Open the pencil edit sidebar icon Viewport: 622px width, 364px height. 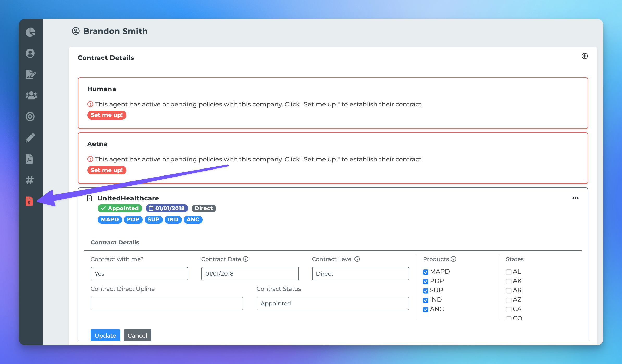[x=30, y=138]
